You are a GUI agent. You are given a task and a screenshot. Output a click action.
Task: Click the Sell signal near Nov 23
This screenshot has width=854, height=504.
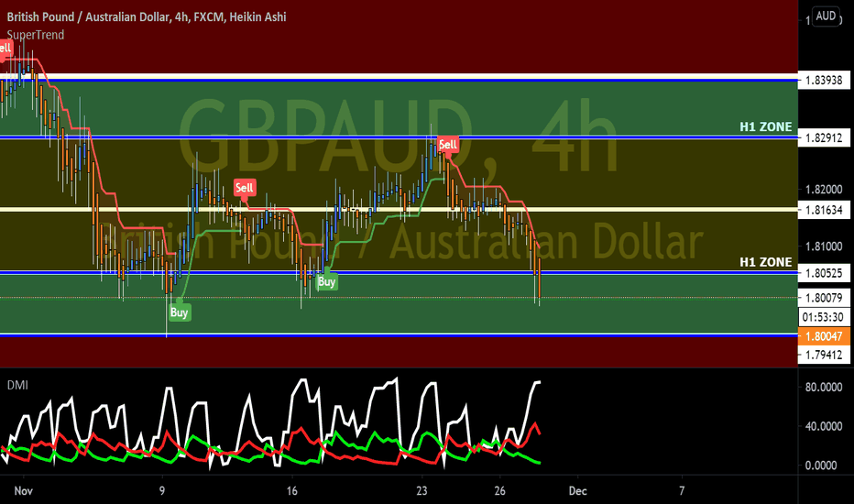pos(448,145)
